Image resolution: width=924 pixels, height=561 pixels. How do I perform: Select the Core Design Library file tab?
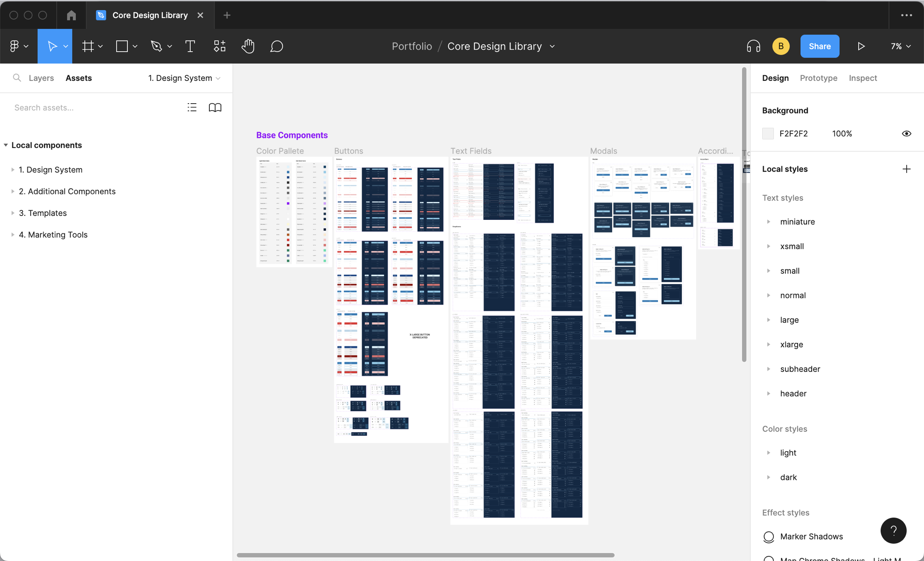coord(150,15)
